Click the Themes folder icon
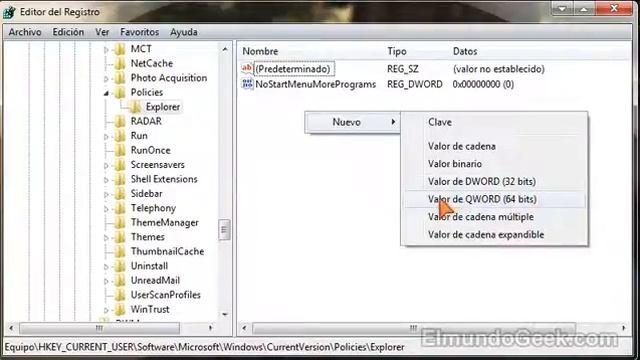Screen dimensions: 640x360 click(x=120, y=237)
